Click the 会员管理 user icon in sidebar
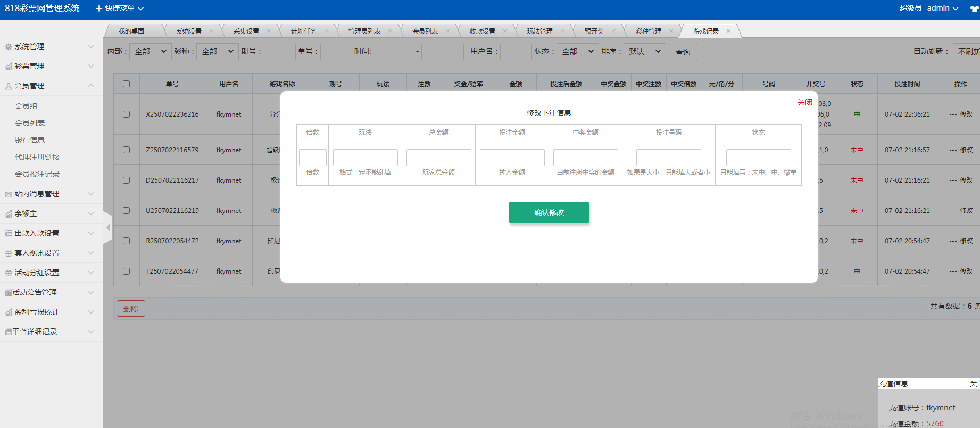 (x=9, y=86)
